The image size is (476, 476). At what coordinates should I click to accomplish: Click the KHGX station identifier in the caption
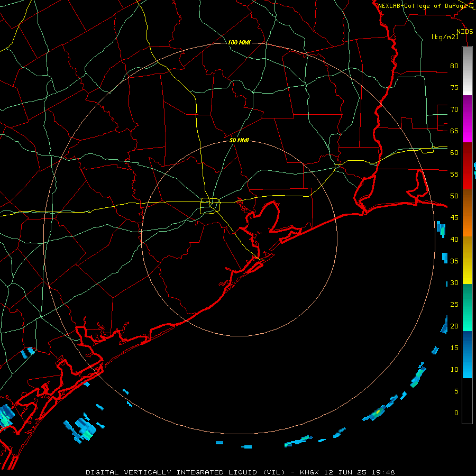coord(309,472)
